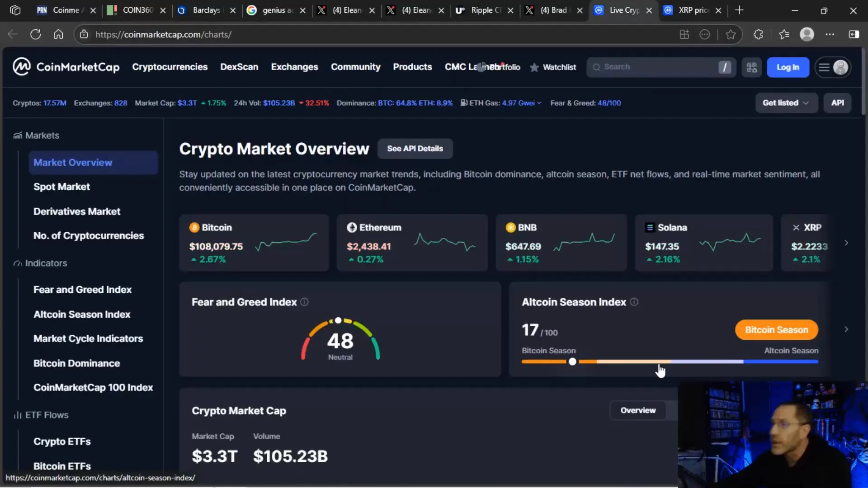Open the hamburger profile menu

(833, 67)
